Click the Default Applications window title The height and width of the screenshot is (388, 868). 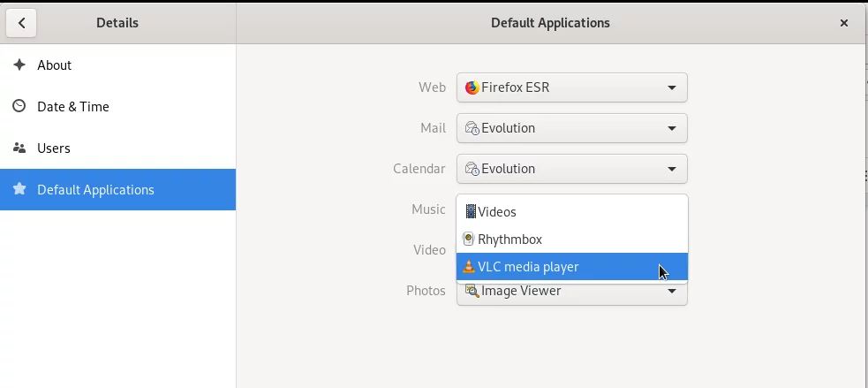tap(550, 23)
